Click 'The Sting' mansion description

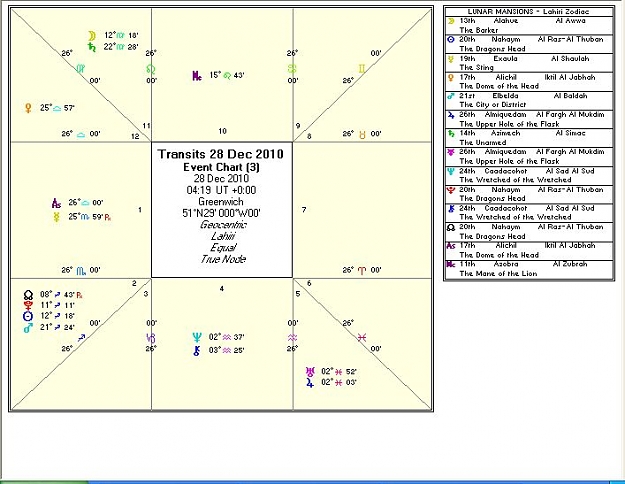pyautogui.click(x=476, y=67)
